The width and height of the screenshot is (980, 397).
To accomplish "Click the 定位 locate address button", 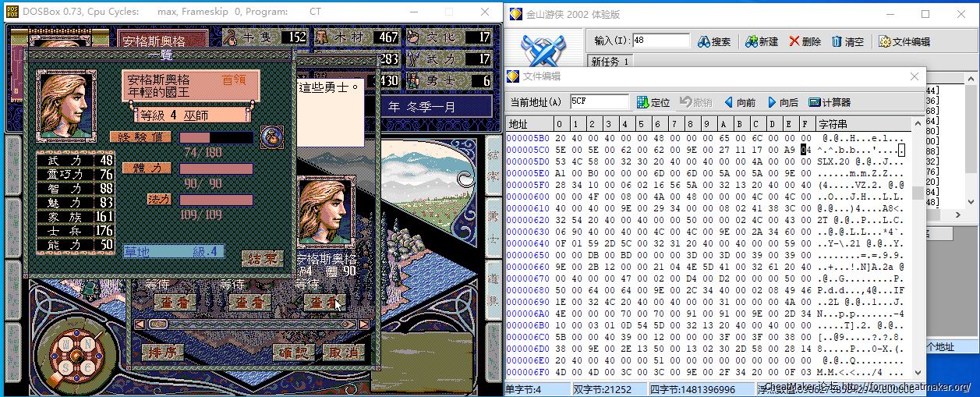I will click(653, 102).
